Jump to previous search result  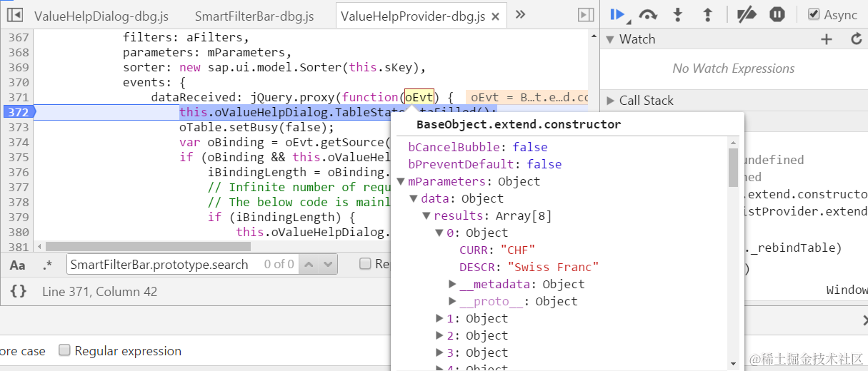coord(308,264)
